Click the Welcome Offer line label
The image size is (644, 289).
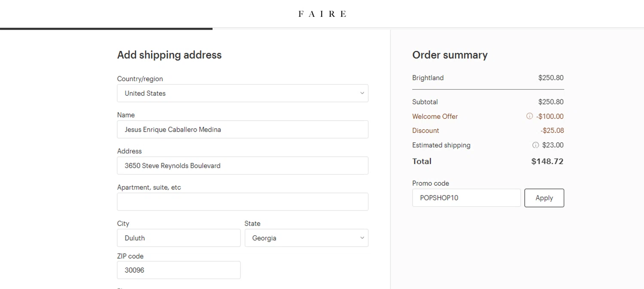pos(435,116)
